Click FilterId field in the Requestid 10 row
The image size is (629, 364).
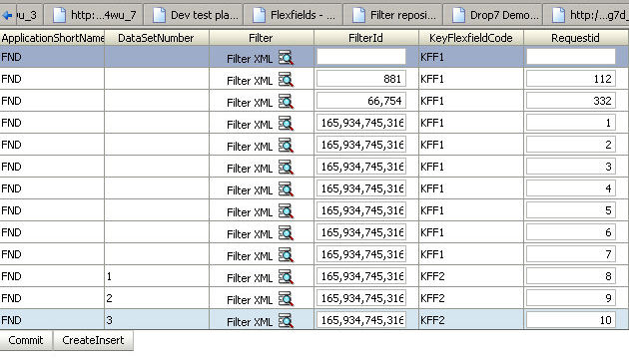(361, 320)
